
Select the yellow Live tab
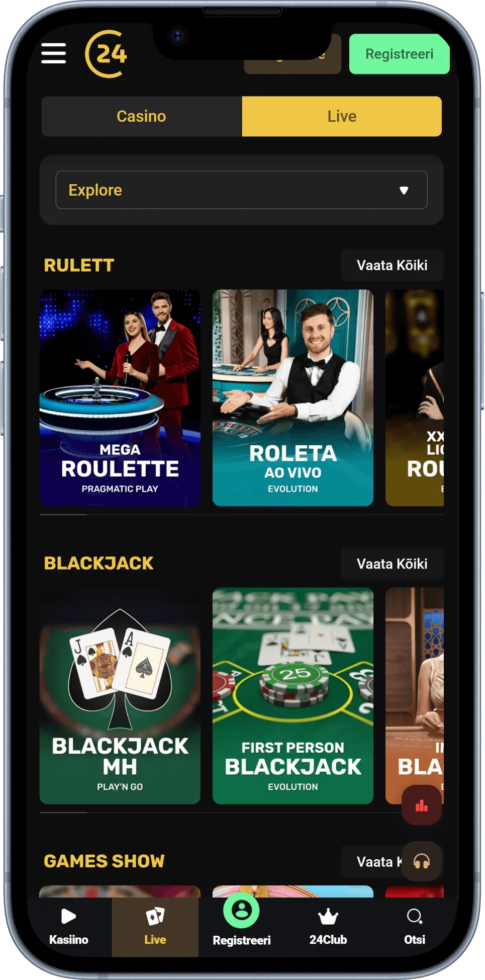(342, 116)
